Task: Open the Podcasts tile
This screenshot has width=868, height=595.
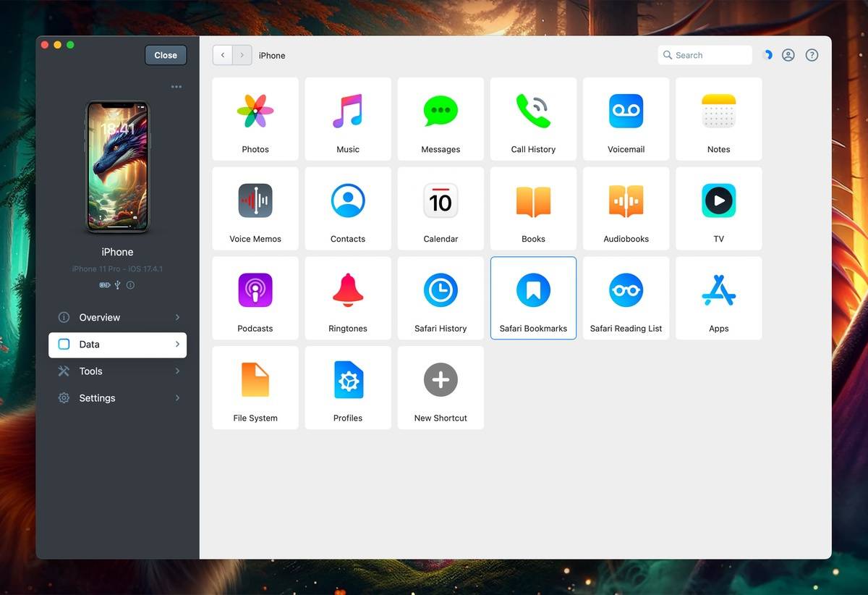Action: (255, 298)
